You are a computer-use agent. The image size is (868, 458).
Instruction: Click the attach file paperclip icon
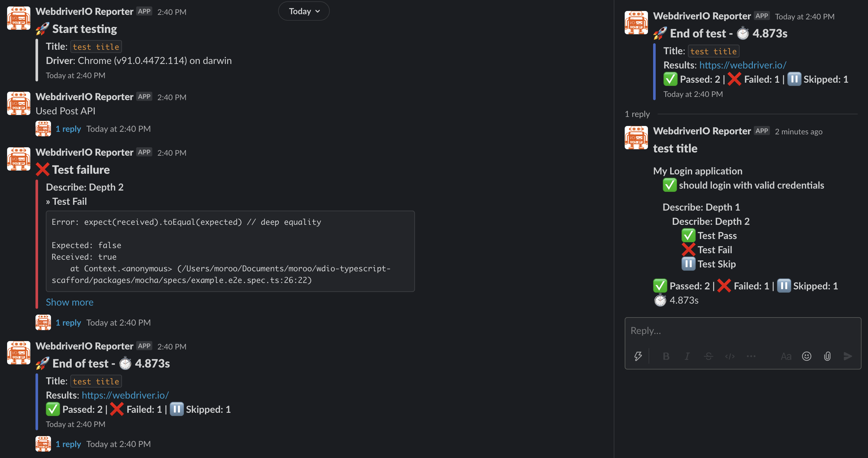(x=827, y=356)
